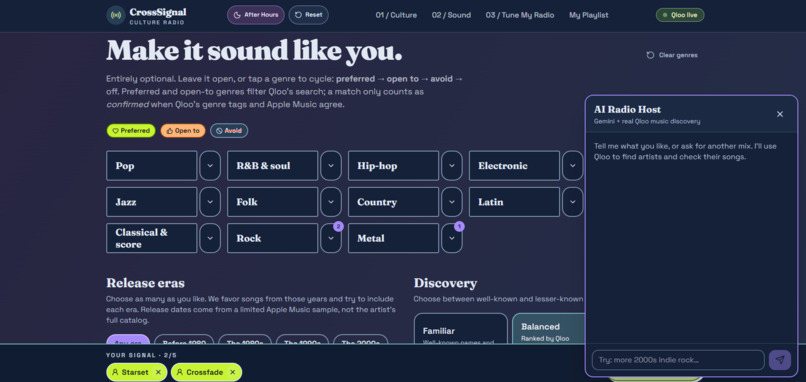
Task: Toggle the R&B & soul genre
Action: point(272,166)
